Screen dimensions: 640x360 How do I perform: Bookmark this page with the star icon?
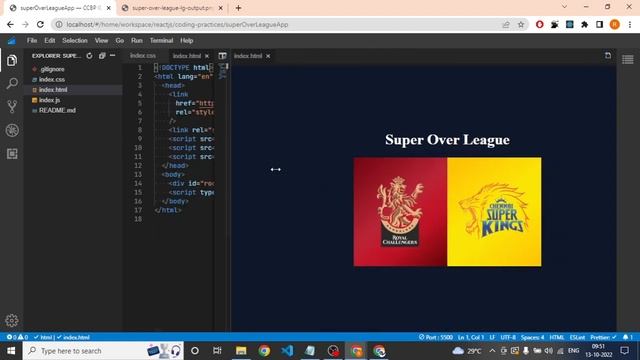tap(521, 24)
